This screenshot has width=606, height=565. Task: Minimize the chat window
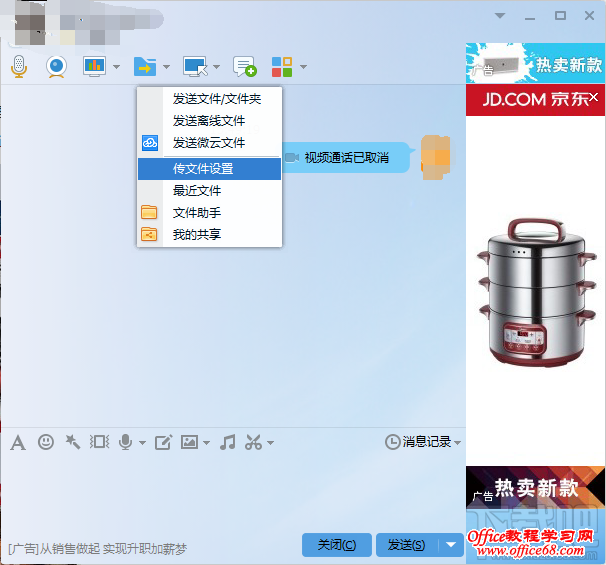(x=530, y=17)
